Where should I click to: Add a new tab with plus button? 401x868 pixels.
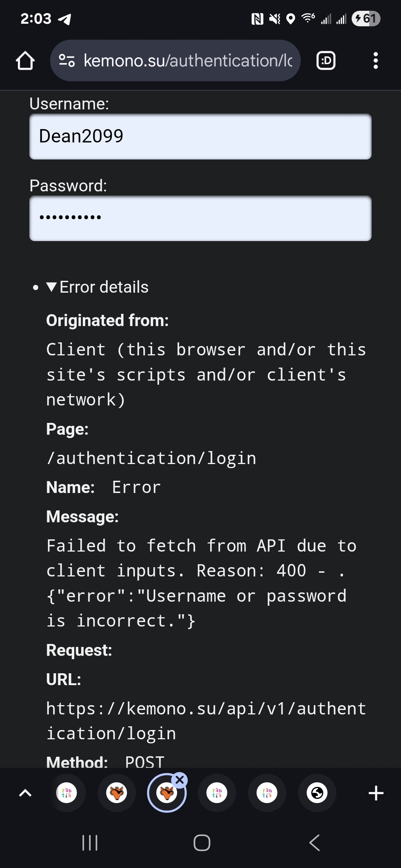(x=376, y=793)
